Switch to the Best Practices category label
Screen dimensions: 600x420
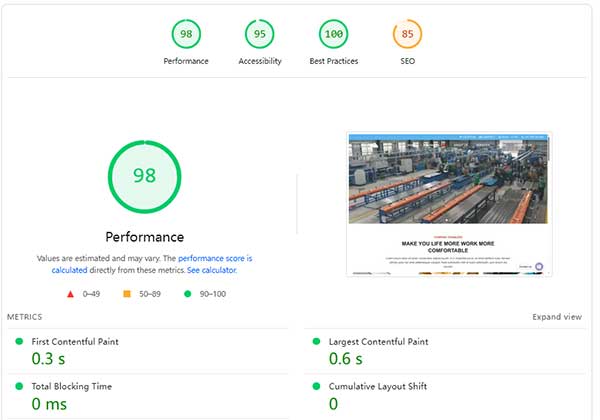point(333,61)
